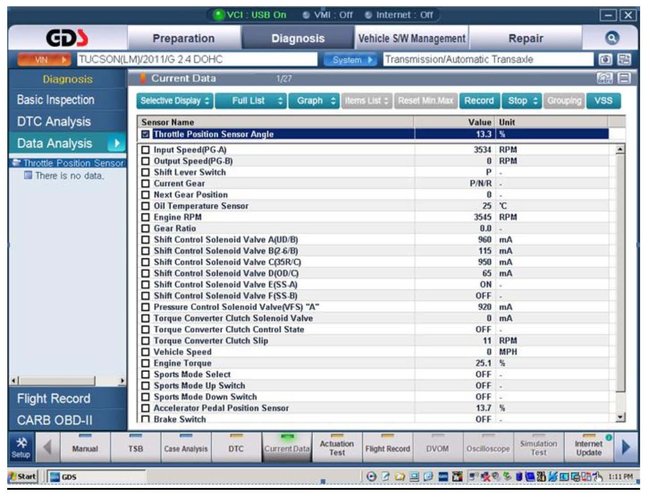650x497 pixels.
Task: Click the Record button
Action: pyautogui.click(x=479, y=101)
